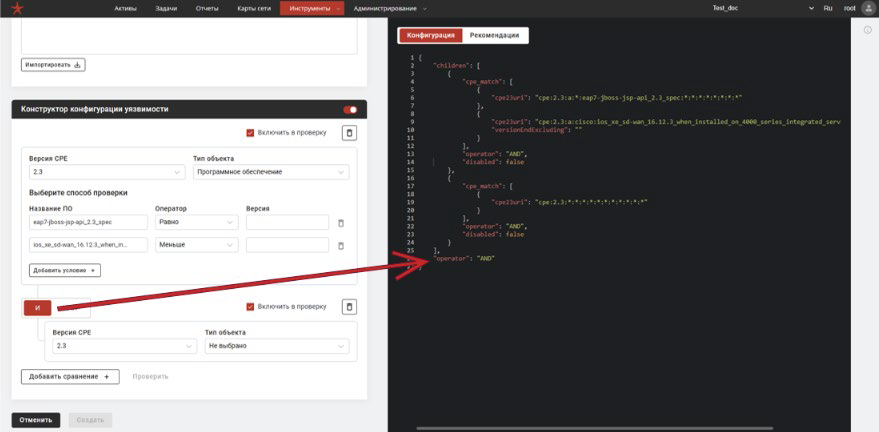The height and width of the screenshot is (432, 879).
Task: Open the info icon on right sidebar
Action: coord(867,29)
